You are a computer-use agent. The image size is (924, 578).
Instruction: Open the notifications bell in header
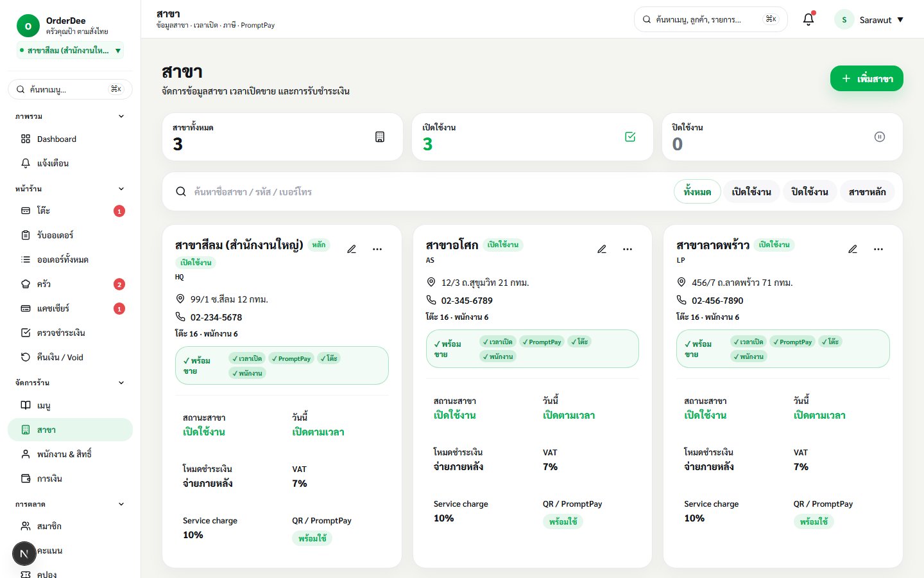809,19
